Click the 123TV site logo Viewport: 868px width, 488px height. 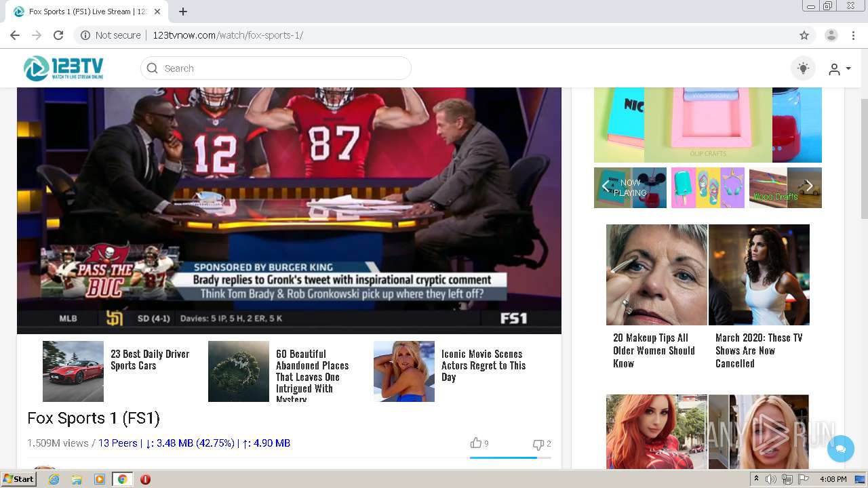pos(64,68)
